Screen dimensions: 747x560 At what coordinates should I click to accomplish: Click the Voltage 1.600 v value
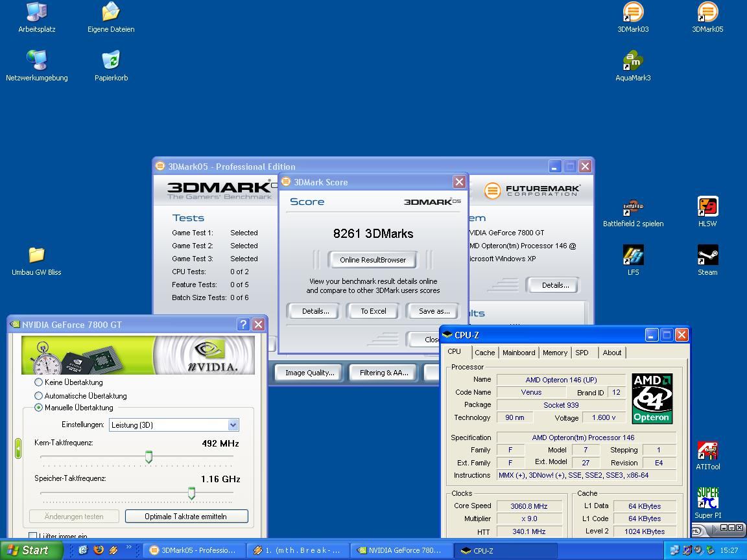pos(604,417)
